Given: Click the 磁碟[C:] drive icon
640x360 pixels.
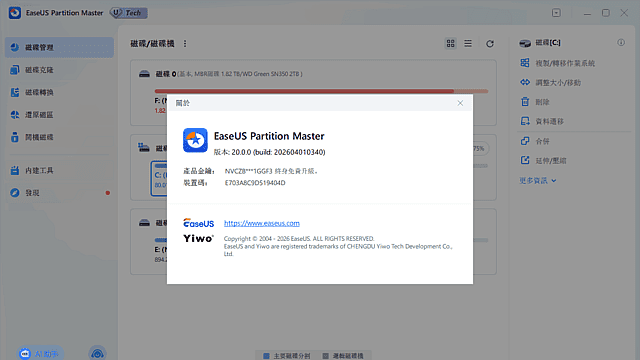Looking at the screenshot, I should point(525,43).
